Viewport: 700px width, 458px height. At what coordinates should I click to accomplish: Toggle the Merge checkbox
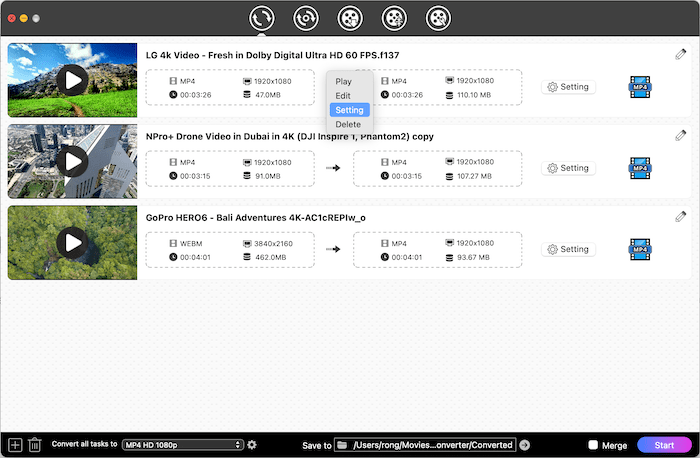point(594,445)
